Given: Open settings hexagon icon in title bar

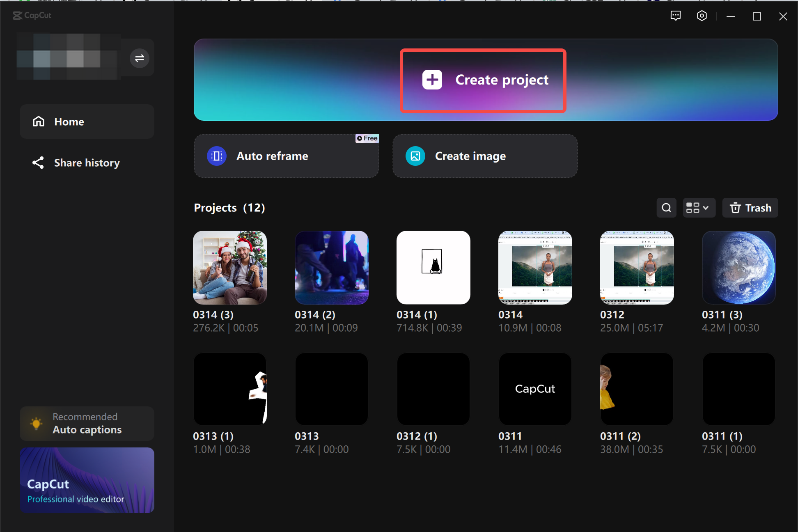Looking at the screenshot, I should (x=702, y=16).
